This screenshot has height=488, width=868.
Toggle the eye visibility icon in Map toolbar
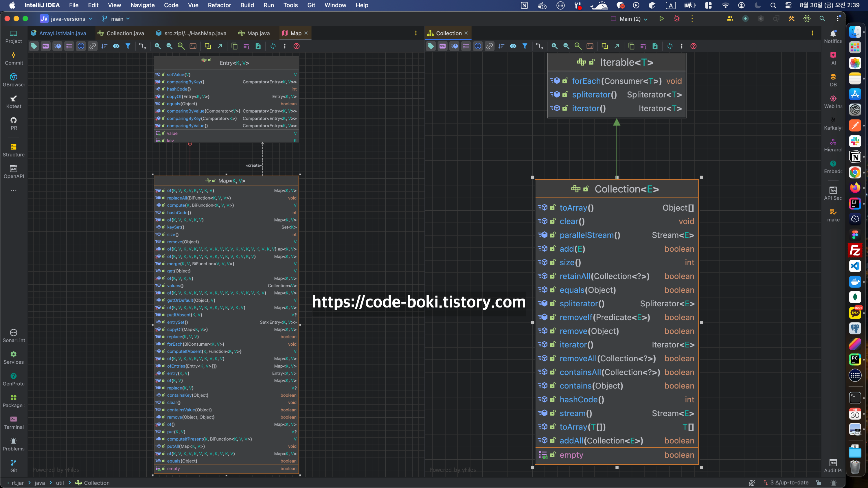pos(116,46)
